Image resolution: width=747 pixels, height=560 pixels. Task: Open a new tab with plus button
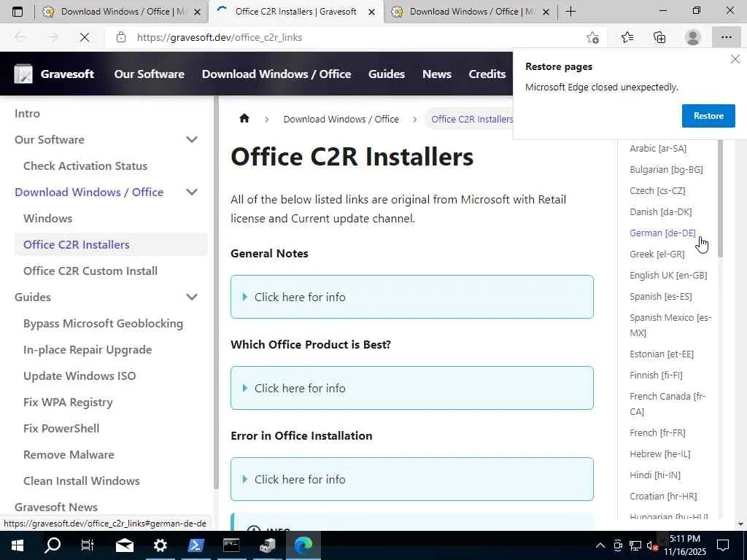(570, 12)
